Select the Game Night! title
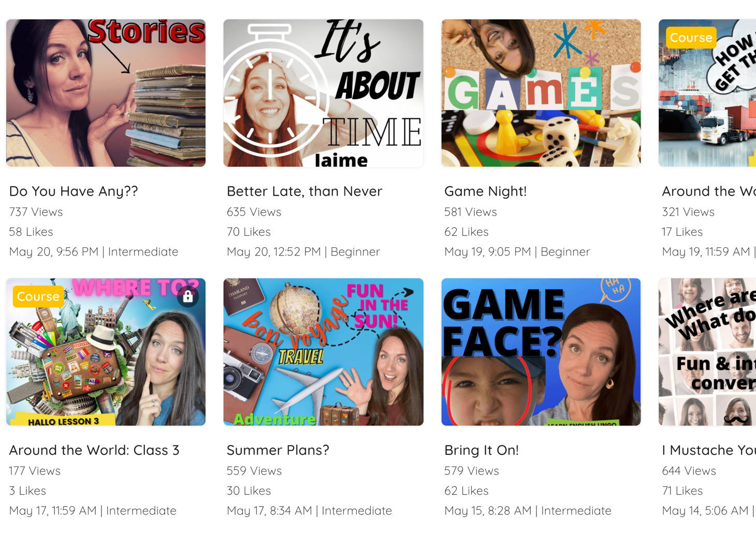756x534 pixels. [x=485, y=191]
